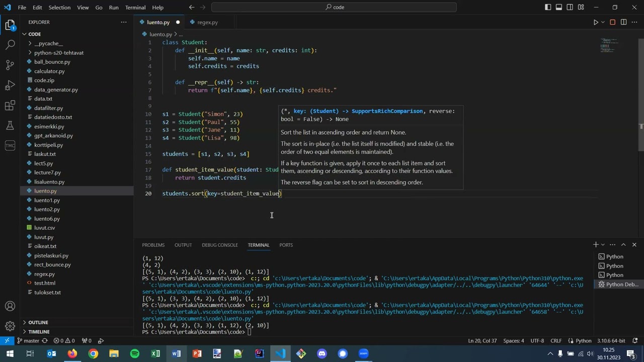Image resolution: width=644 pixels, height=362 pixels.
Task: Click unsaved dot on luento.py tab
Action: 178,22
